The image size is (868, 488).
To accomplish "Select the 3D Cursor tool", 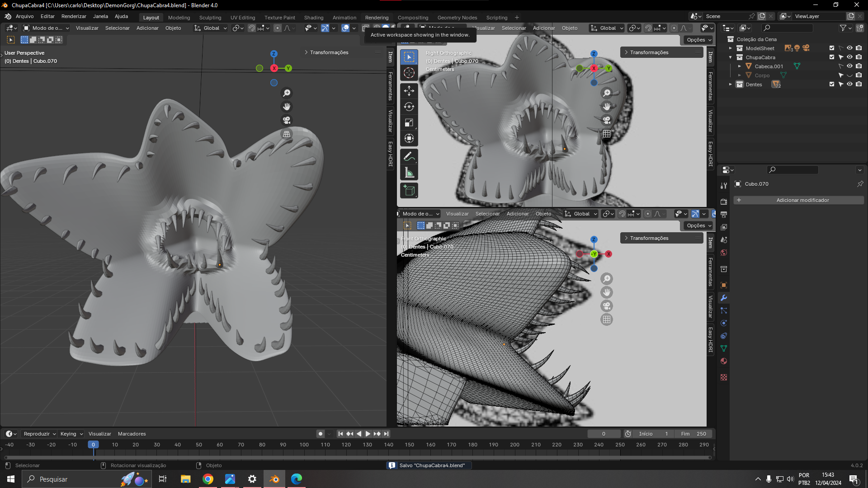I will click(x=409, y=73).
